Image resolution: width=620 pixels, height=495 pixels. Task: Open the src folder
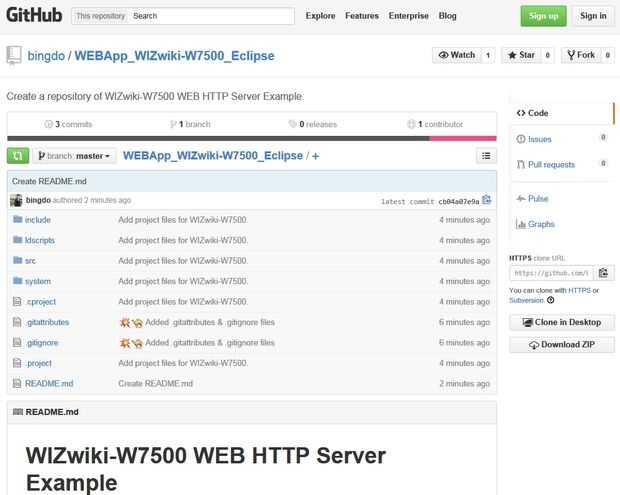tap(30, 261)
